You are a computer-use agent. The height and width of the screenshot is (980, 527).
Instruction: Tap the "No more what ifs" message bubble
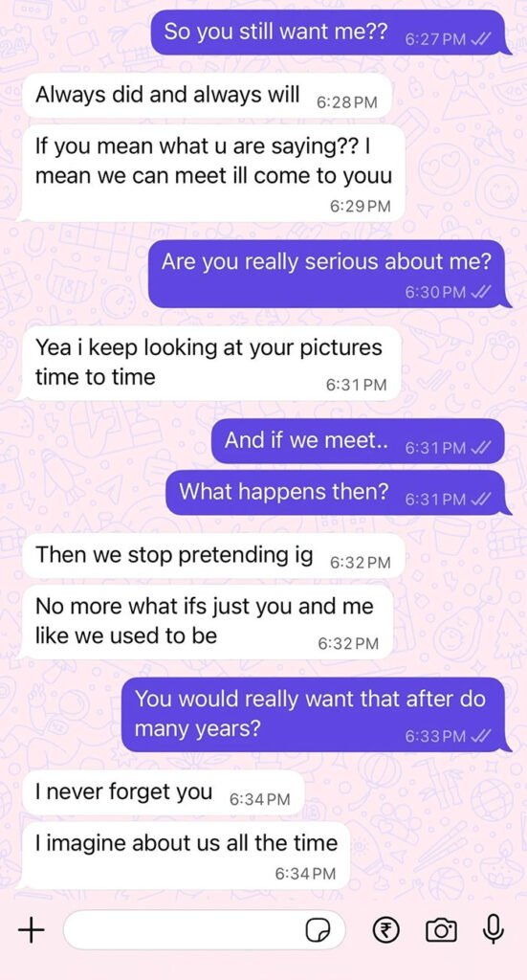point(206,622)
